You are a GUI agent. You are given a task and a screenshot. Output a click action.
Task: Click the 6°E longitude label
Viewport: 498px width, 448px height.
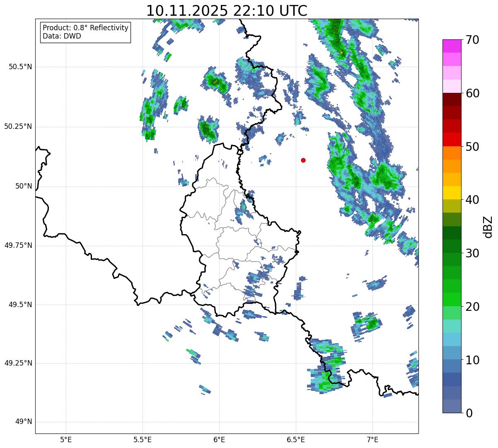[x=219, y=439]
